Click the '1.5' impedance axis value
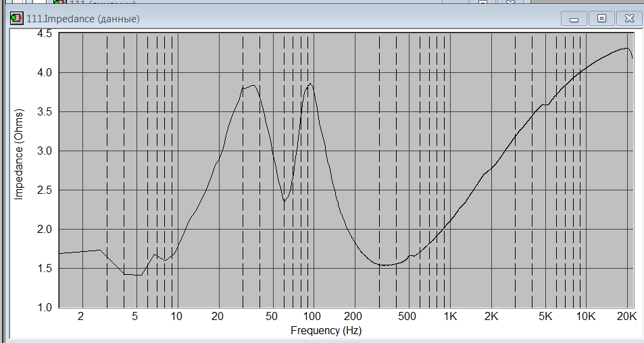Image resolution: width=644 pixels, height=343 pixels. coord(45,268)
